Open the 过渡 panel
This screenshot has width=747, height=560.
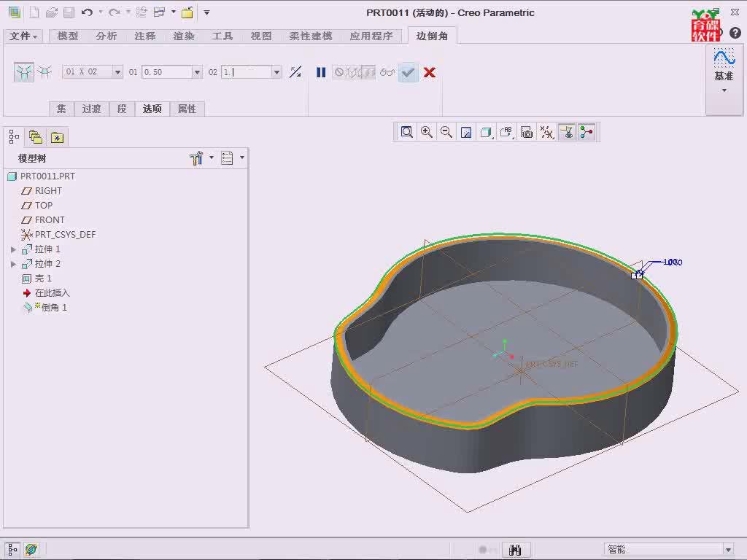(91, 109)
